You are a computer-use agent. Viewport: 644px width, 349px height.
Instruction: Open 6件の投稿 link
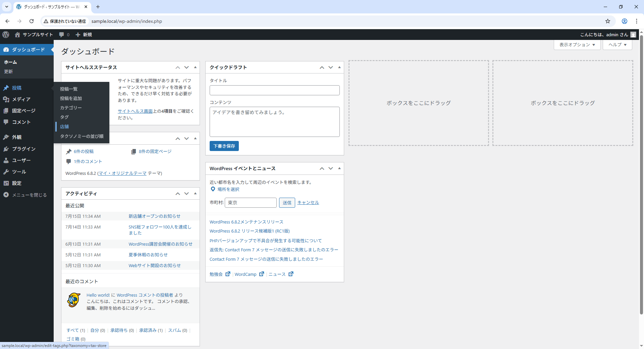tap(84, 151)
